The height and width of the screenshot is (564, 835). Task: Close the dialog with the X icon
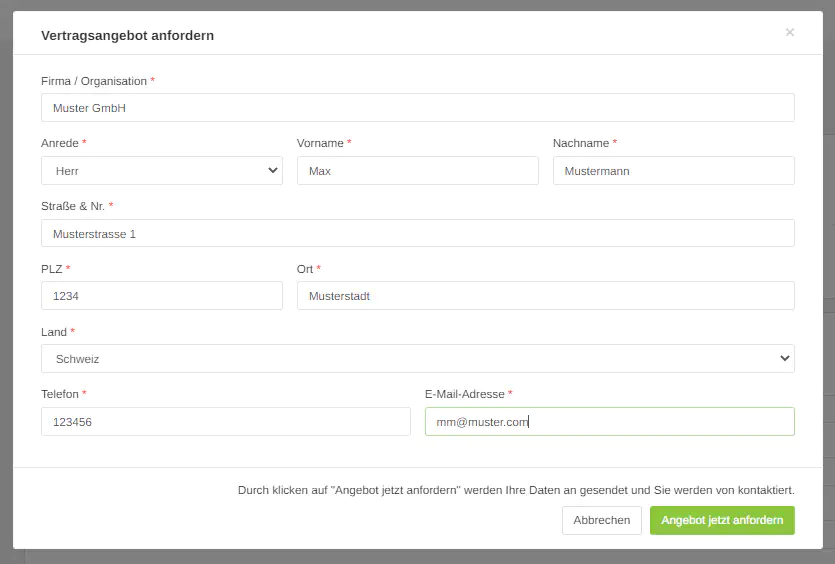click(x=790, y=33)
